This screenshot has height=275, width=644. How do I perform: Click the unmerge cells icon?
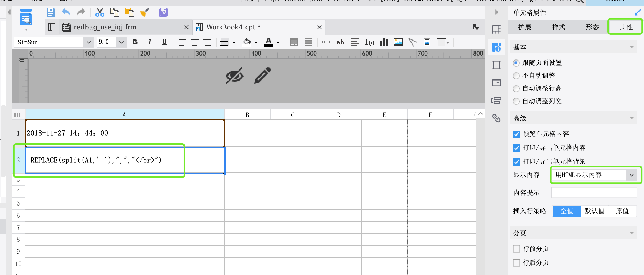(x=308, y=42)
